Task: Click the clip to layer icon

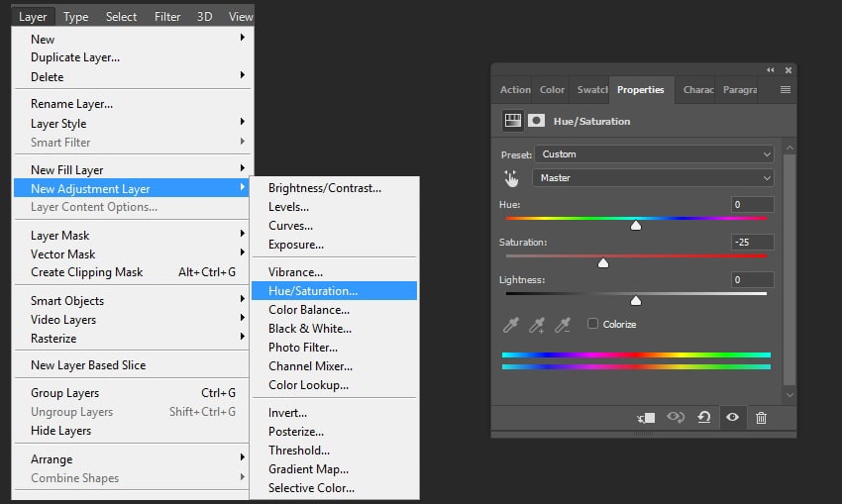Action: click(x=646, y=418)
